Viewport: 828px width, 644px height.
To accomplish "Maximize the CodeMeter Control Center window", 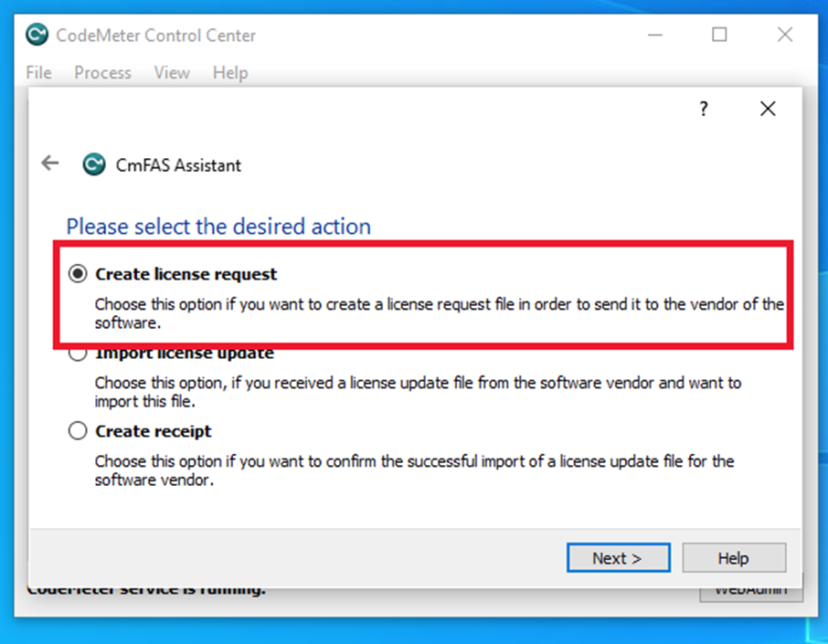I will (719, 36).
